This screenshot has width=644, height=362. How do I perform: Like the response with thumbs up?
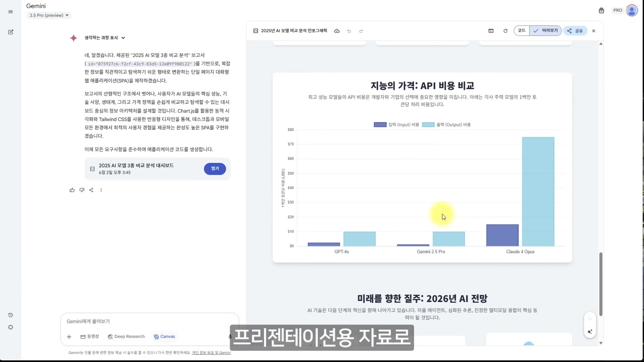coord(72,190)
